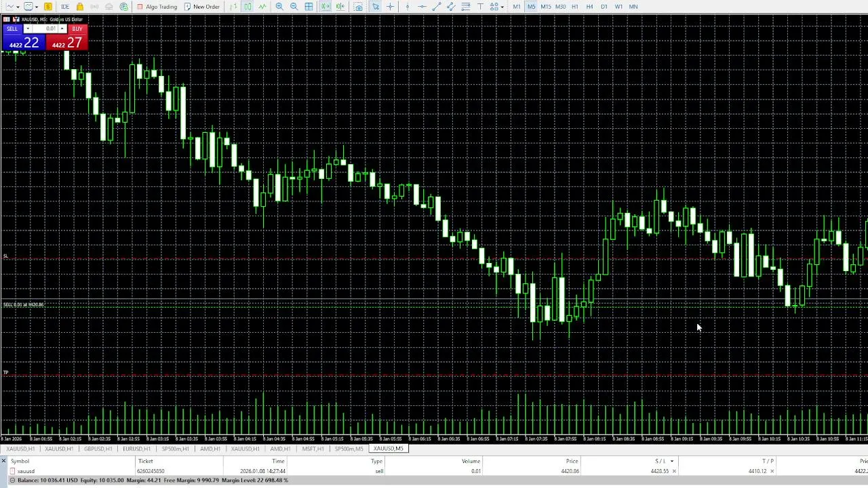Zoom in on the chart
The image size is (868, 488).
click(x=279, y=7)
